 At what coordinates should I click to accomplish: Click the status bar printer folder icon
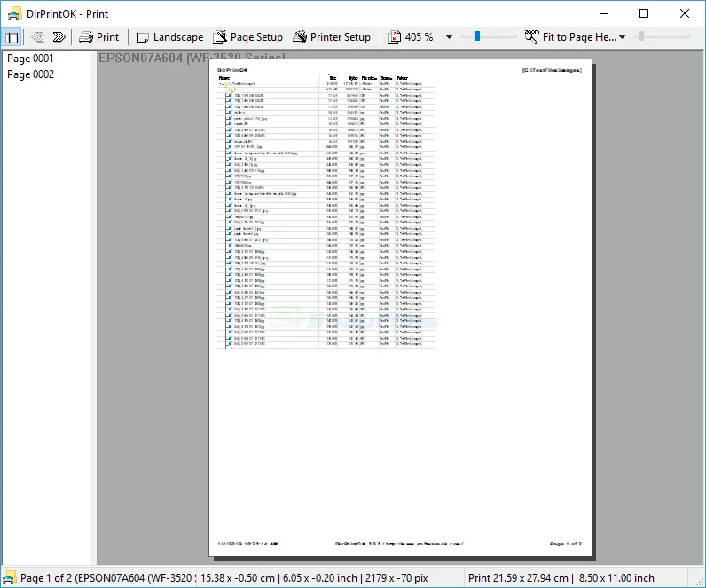(x=9, y=577)
